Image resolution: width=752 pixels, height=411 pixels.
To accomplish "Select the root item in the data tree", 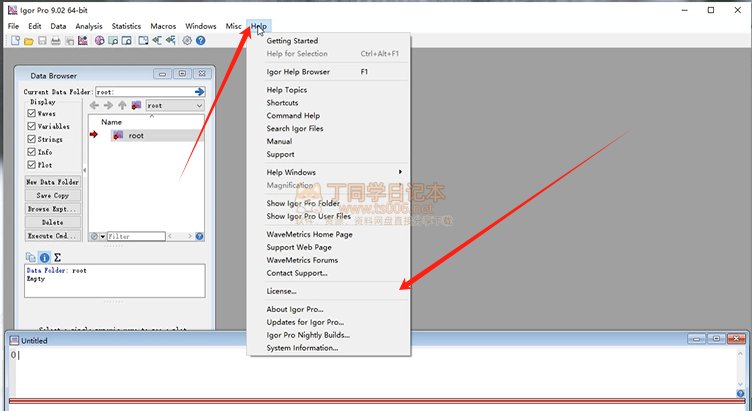I will (x=135, y=135).
